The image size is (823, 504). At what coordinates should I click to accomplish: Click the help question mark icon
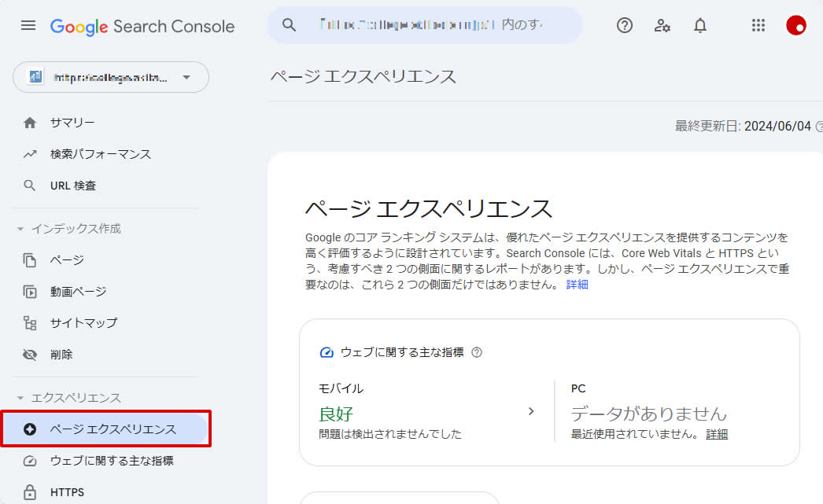point(625,25)
